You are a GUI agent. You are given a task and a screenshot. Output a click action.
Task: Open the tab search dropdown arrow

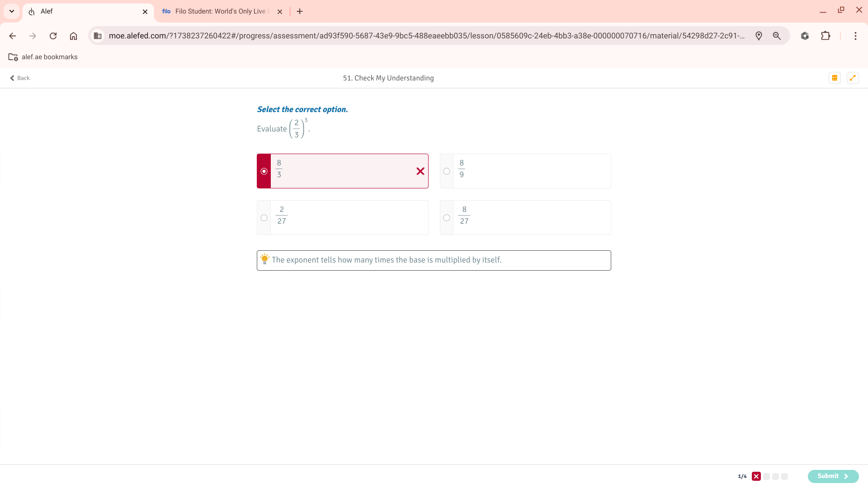[12, 11]
